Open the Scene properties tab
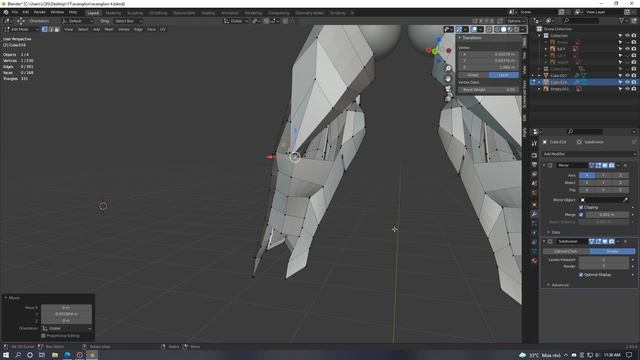Screen dimensions: 640x360 [534, 184]
